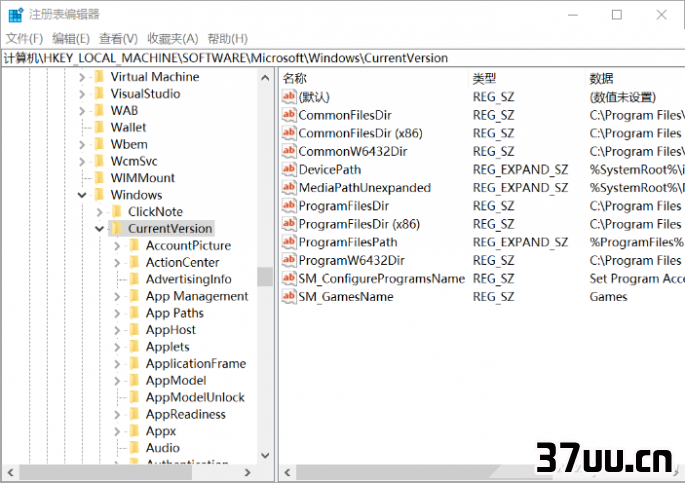The height and width of the screenshot is (483, 685).
Task: Click the Games data value
Action: click(x=608, y=297)
